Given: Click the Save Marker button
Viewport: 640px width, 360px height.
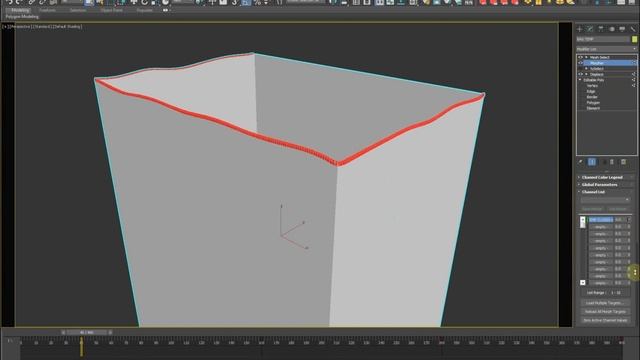Looking at the screenshot, I should pyautogui.click(x=592, y=209).
